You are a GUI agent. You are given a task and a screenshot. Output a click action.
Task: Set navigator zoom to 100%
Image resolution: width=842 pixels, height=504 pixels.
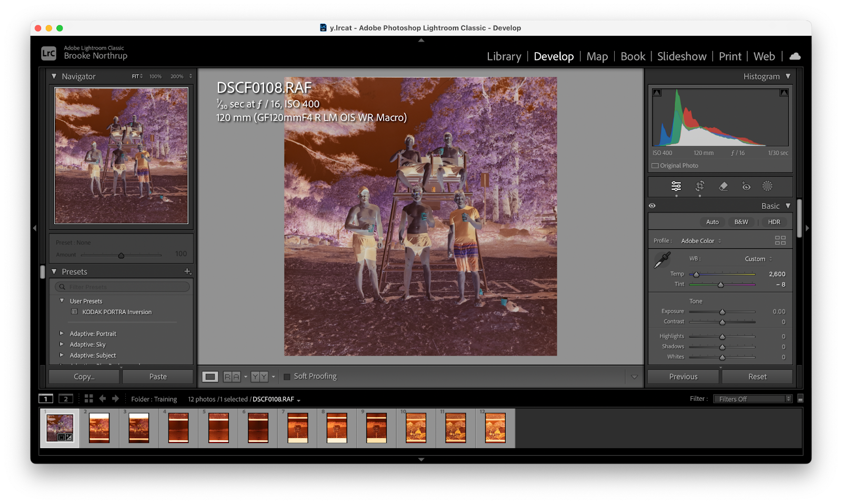pyautogui.click(x=155, y=77)
